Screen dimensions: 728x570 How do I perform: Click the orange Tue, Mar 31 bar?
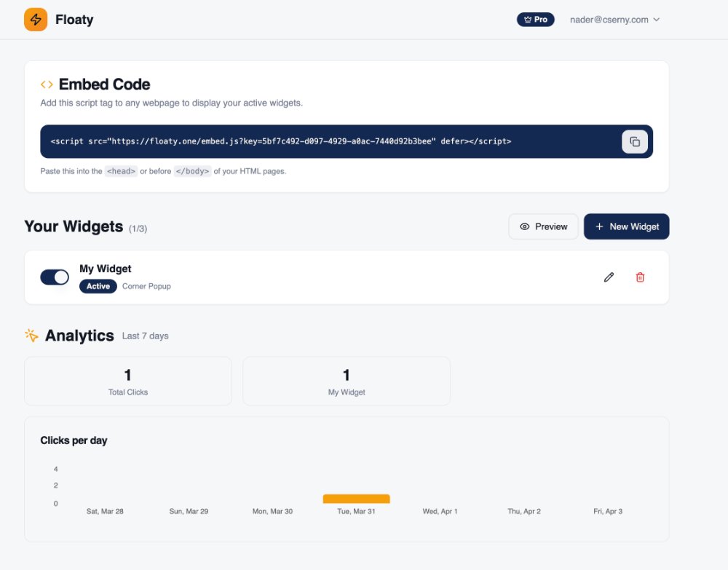pos(356,499)
